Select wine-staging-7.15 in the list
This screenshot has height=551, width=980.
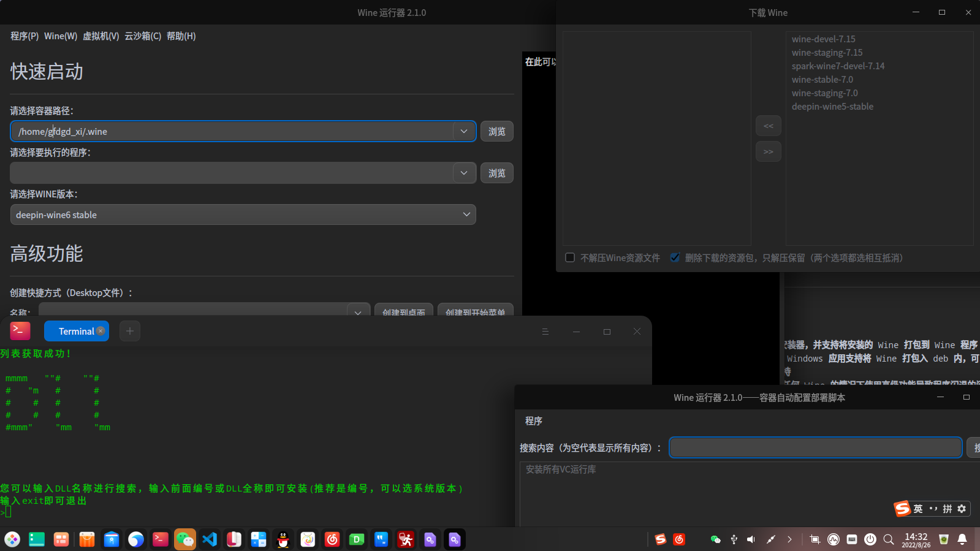pyautogui.click(x=827, y=52)
